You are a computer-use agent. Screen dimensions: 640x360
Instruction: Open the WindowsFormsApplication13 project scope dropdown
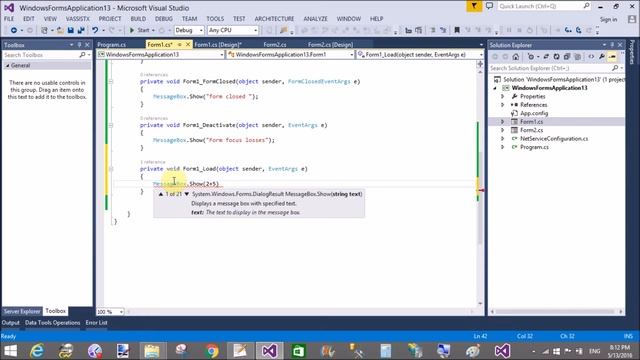161,54
